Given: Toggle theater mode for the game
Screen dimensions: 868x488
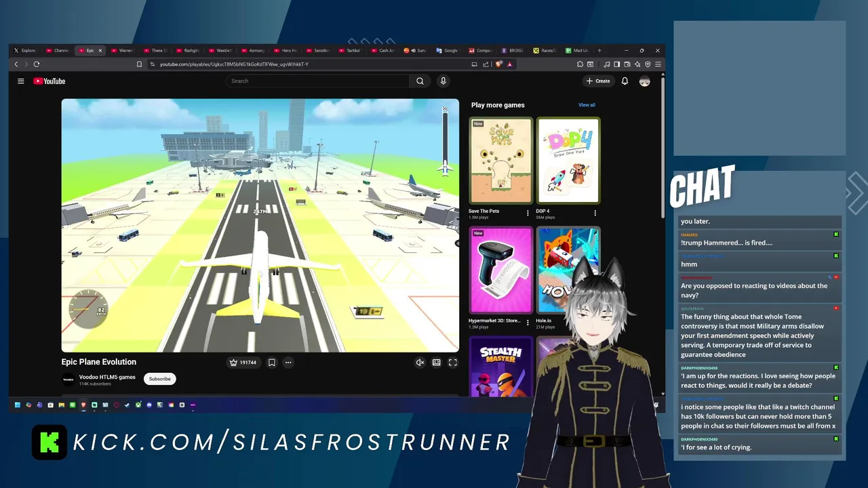Looking at the screenshot, I should (436, 363).
